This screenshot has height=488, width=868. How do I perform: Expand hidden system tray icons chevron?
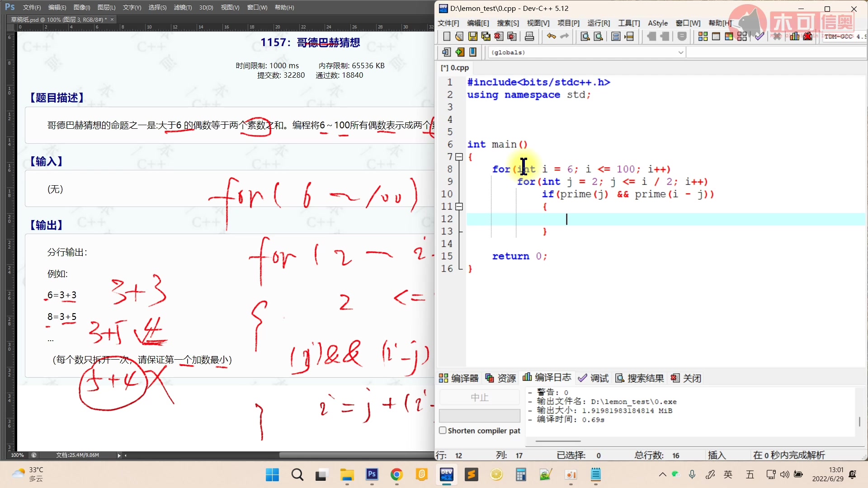coord(662,474)
